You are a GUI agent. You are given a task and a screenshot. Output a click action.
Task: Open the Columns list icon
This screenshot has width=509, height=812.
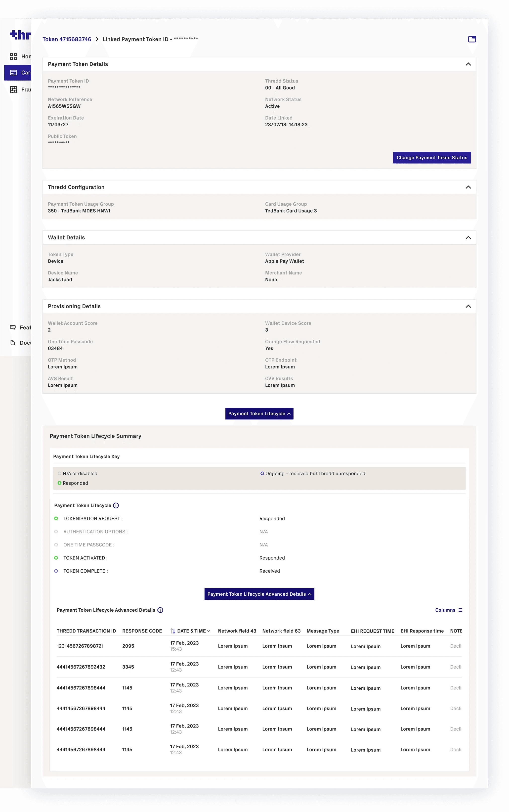click(460, 610)
